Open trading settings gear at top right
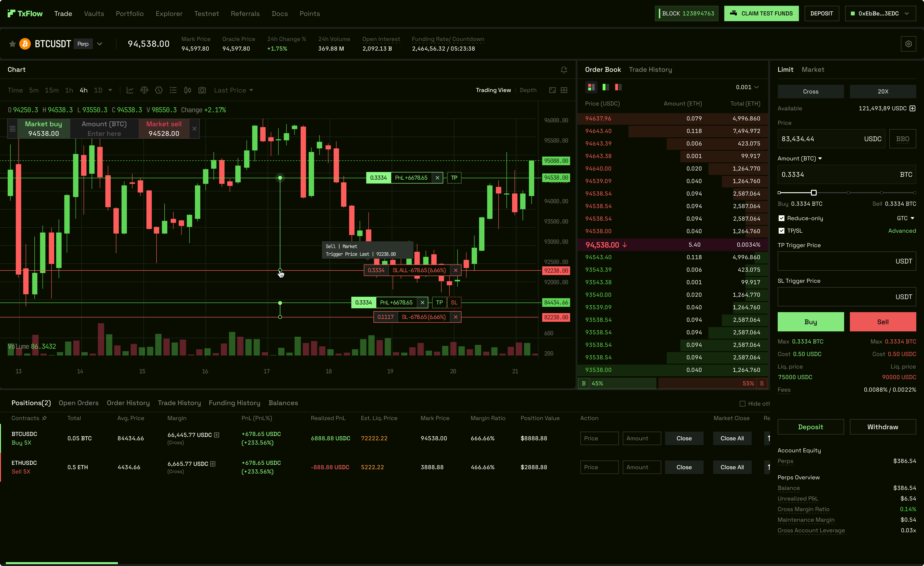The height and width of the screenshot is (566, 924). click(x=909, y=44)
